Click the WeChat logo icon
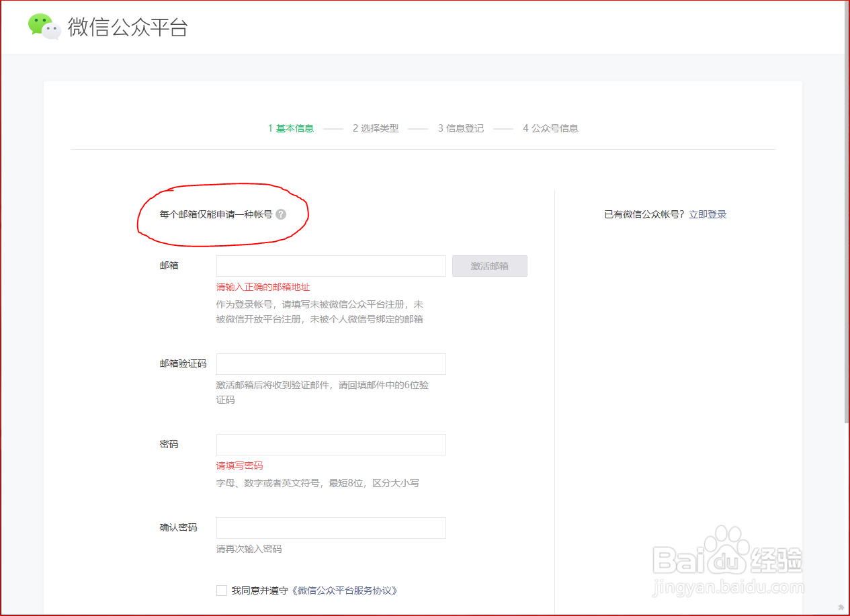Viewport: 850px width, 616px height. [44, 27]
